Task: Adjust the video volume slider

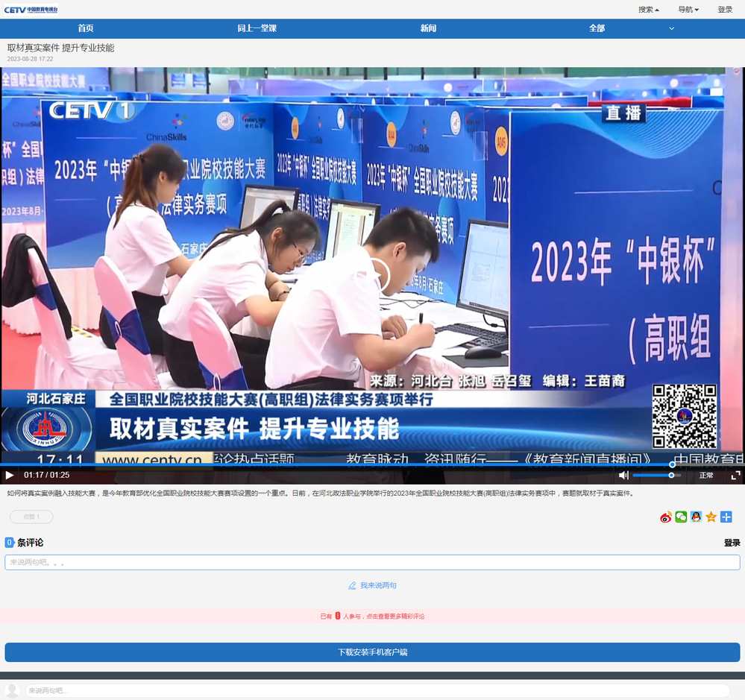Action: tap(656, 475)
